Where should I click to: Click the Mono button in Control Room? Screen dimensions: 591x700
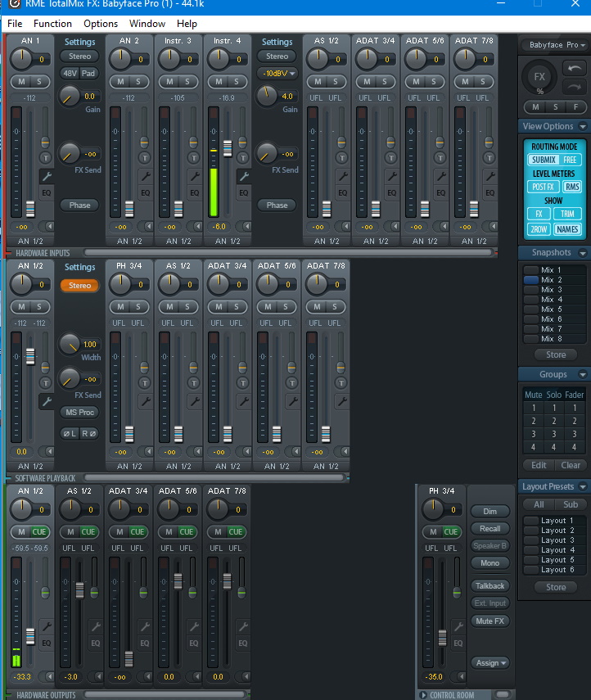point(490,563)
